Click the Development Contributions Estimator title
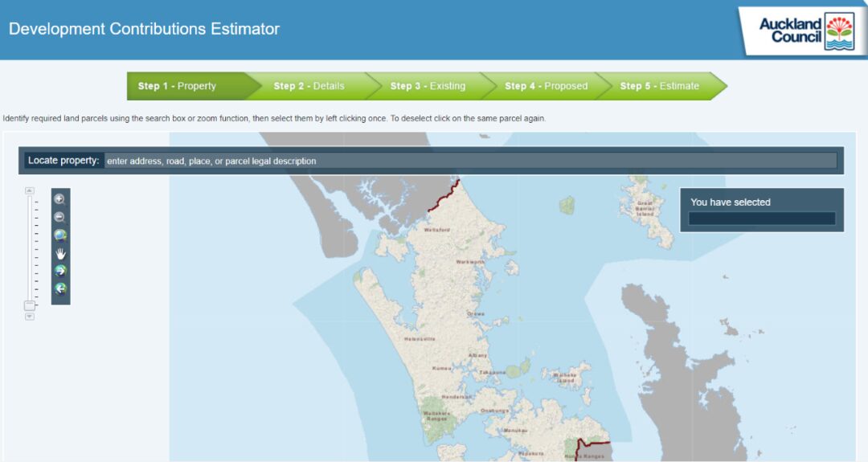868x462 pixels. pos(144,29)
